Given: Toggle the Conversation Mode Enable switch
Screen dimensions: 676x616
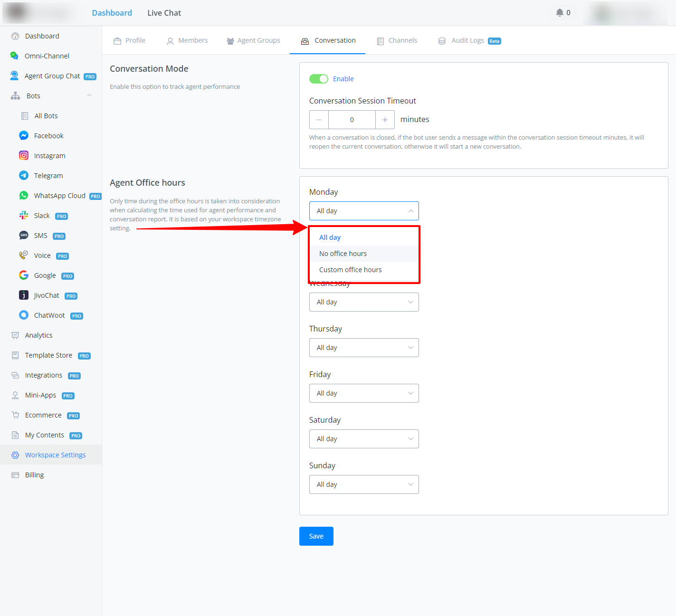Looking at the screenshot, I should pyautogui.click(x=319, y=79).
